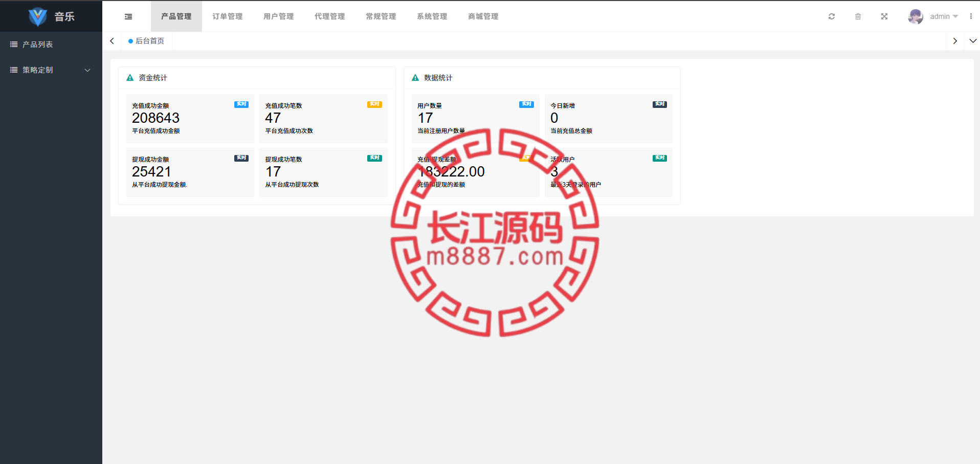980x464 pixels.
Task: Click the 资金统计 panel title
Action: [153, 78]
